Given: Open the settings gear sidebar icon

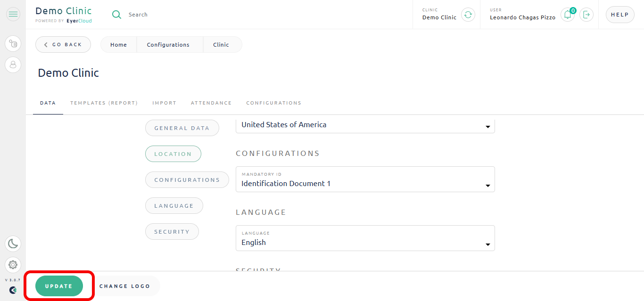Looking at the screenshot, I should (13, 265).
